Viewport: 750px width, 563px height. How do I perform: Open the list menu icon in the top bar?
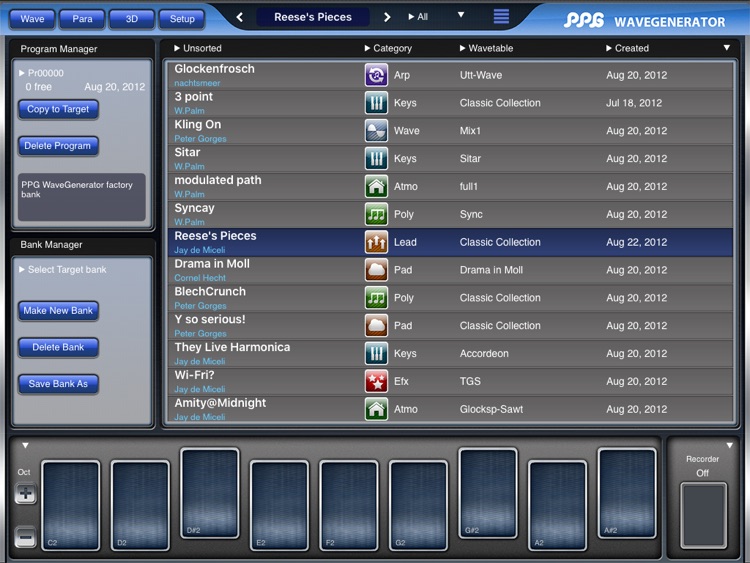pos(501,16)
